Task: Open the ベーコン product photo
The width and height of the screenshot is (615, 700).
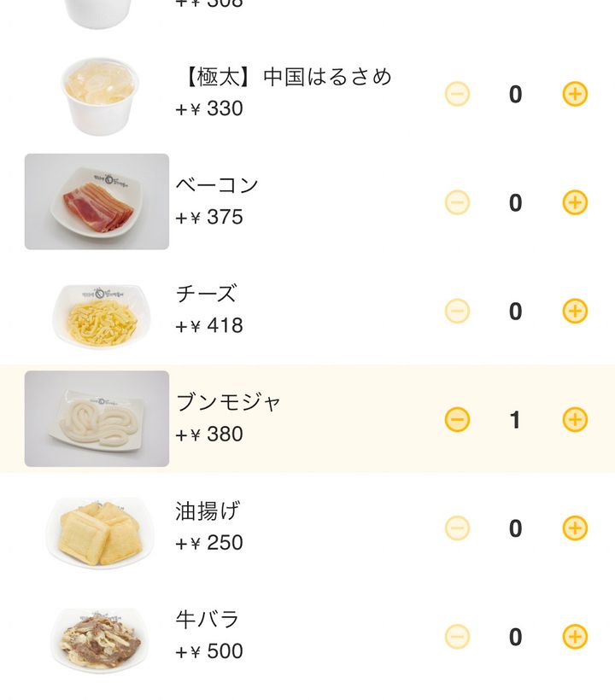Action: click(97, 202)
